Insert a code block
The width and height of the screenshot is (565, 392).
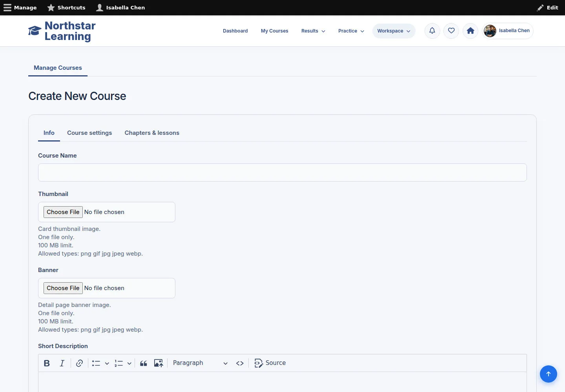click(x=240, y=363)
